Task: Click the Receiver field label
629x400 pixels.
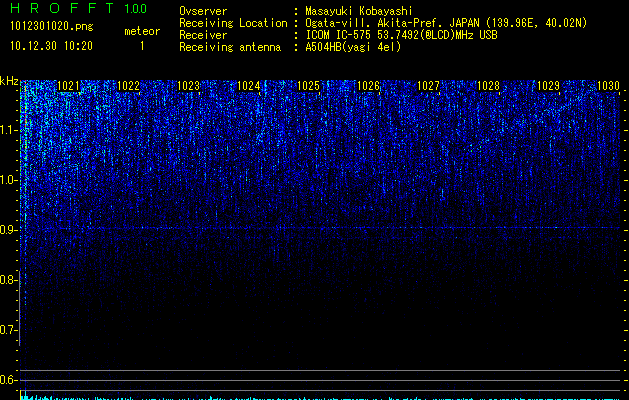Action: coord(203,35)
